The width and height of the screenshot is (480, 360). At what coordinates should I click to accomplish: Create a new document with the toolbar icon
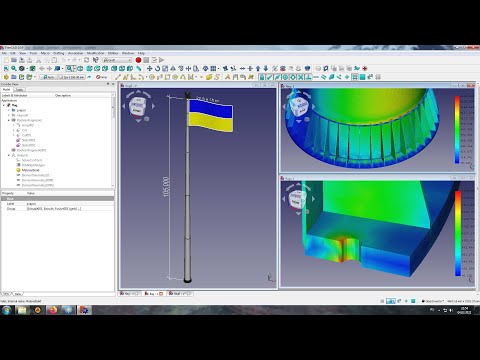(6, 60)
